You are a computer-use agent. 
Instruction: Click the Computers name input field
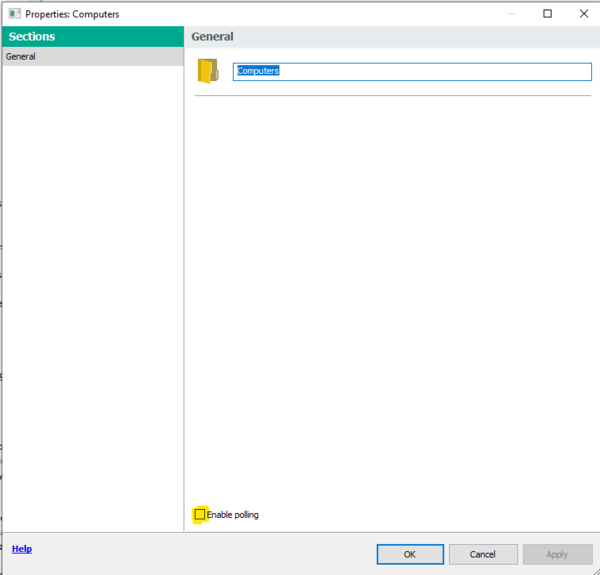coord(412,72)
